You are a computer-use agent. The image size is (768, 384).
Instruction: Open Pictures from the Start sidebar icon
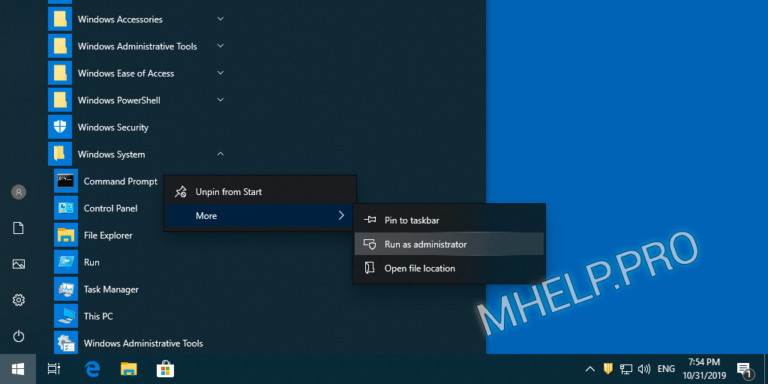coord(19,264)
